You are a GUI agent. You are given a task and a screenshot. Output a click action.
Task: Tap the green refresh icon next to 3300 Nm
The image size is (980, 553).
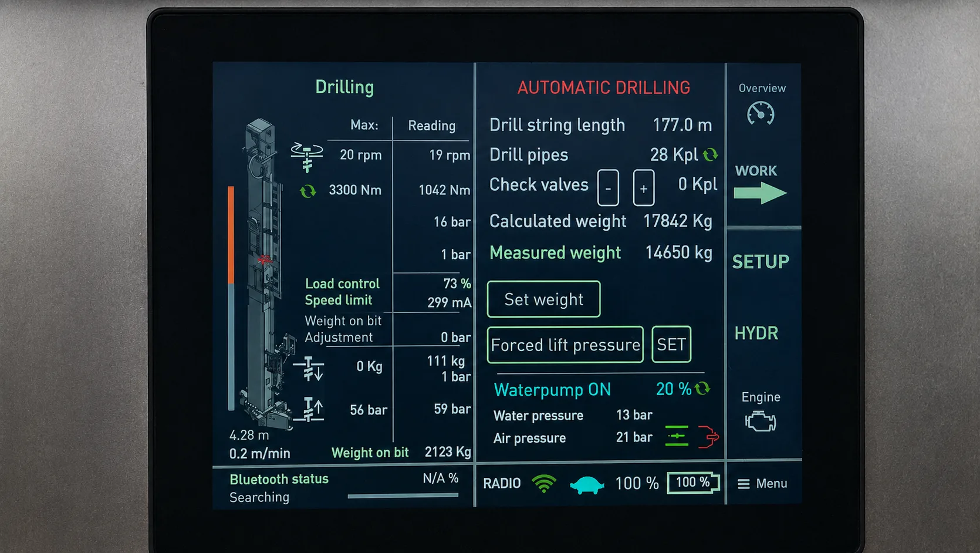[x=307, y=191]
